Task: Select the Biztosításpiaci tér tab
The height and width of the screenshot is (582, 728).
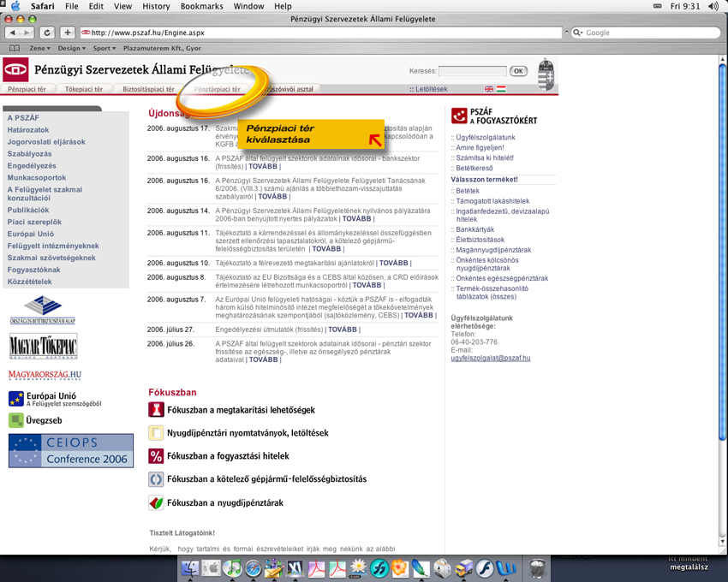Action: [x=148, y=89]
